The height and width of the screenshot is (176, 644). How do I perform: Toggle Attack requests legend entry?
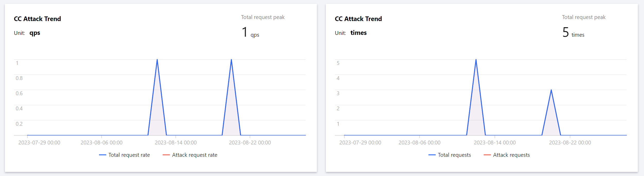point(511,155)
